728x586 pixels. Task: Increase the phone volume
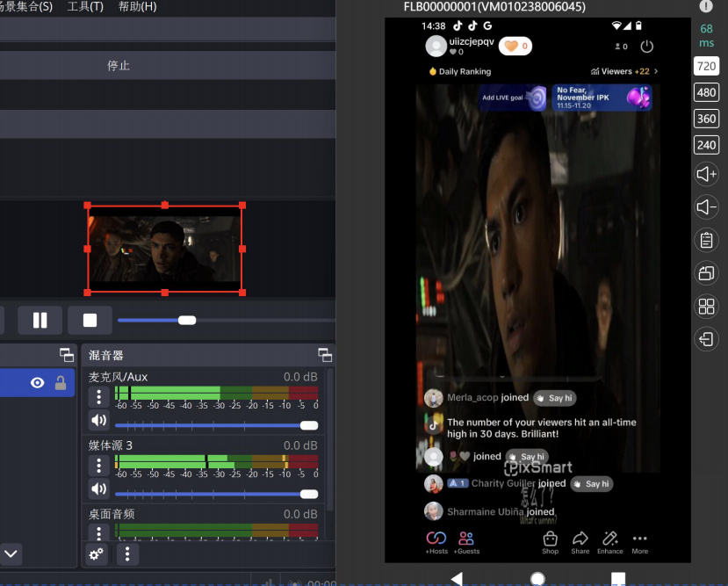[706, 174]
